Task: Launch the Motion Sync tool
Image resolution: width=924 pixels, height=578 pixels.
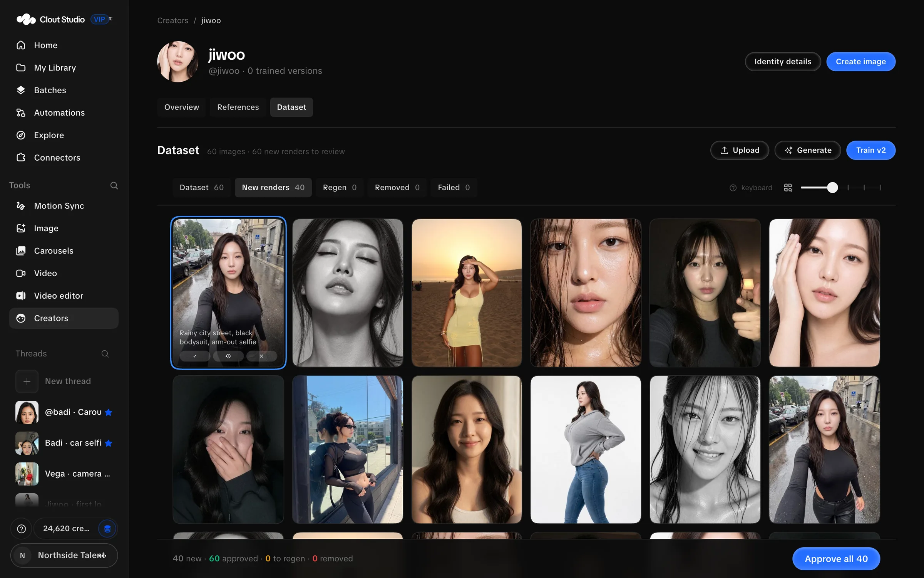Action: pos(64,206)
